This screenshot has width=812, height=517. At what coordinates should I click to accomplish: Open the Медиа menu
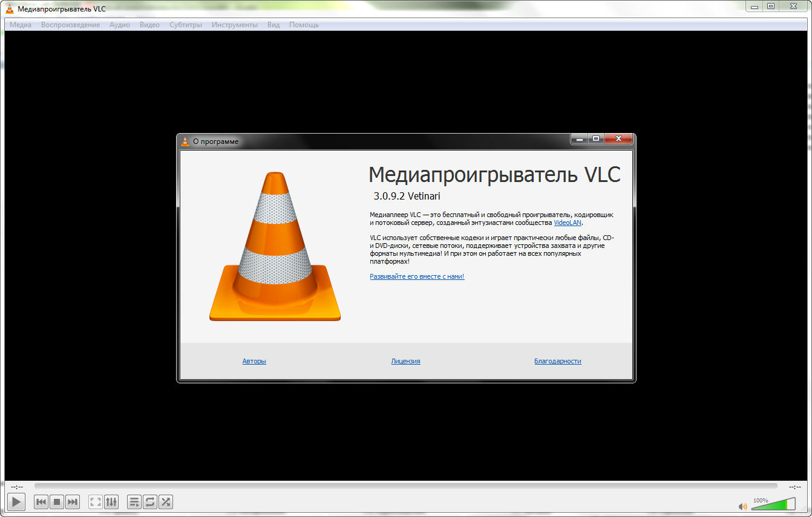coord(21,25)
